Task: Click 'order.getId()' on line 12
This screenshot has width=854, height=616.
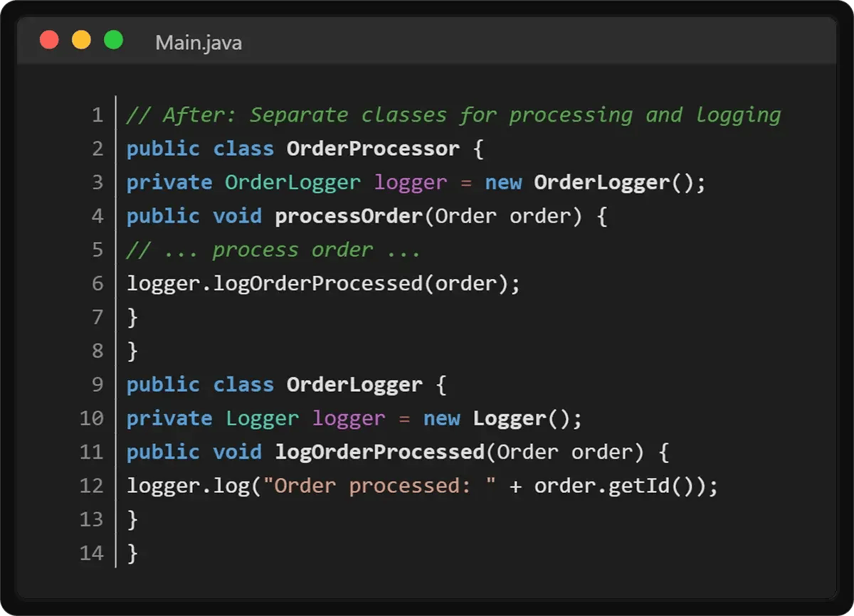Action: point(615,487)
